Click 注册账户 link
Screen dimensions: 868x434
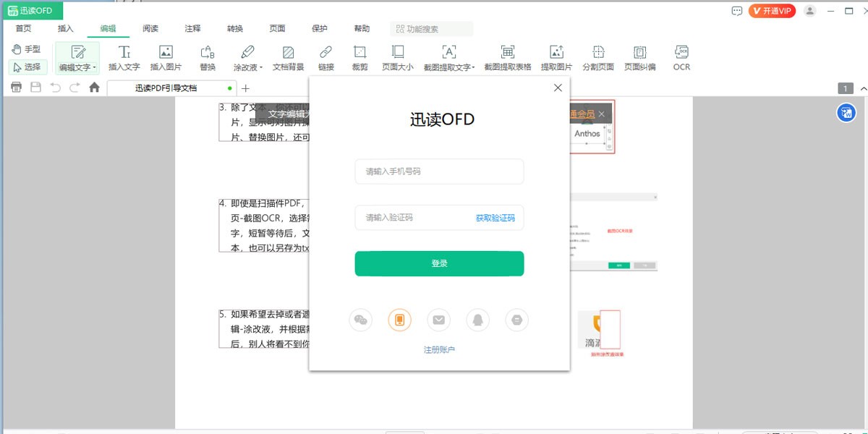point(439,350)
